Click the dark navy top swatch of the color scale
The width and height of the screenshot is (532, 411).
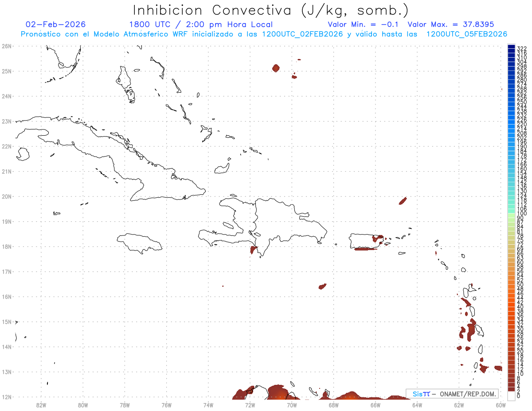[512, 47]
